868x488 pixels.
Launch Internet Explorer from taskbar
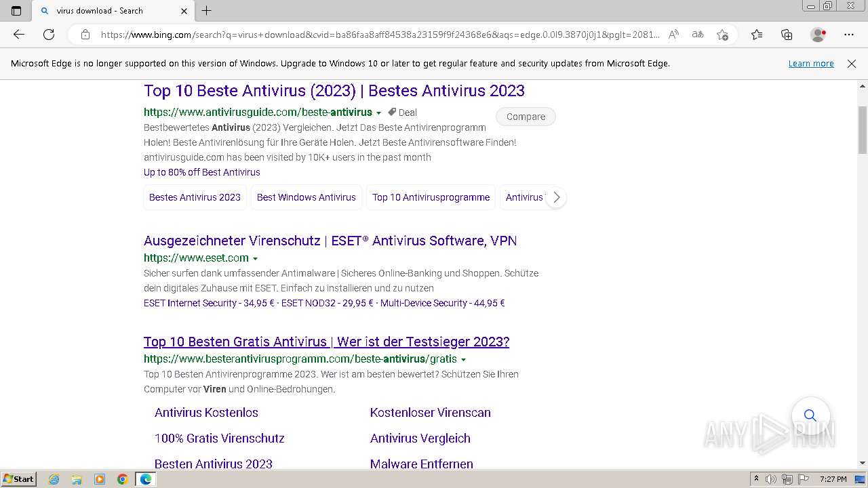click(54, 479)
